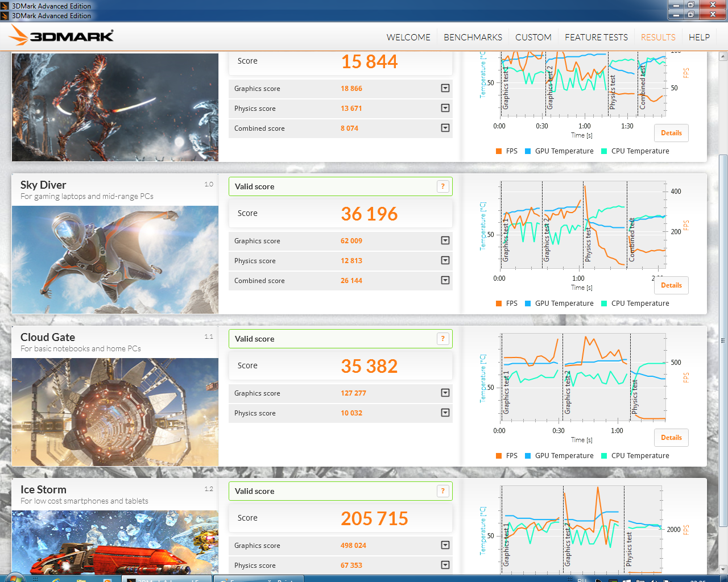Viewport: 728px width, 582px height.
Task: Click GPU Temperature swatch in Cloud Gate legend
Action: pos(528,456)
